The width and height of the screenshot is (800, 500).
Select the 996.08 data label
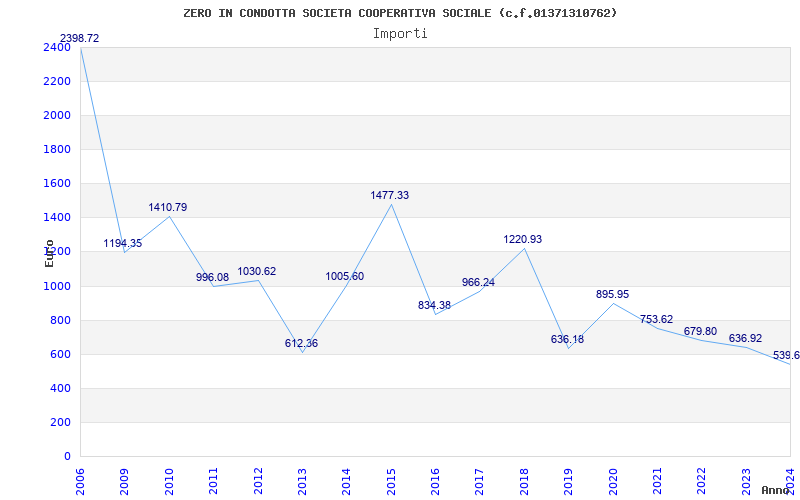pyautogui.click(x=212, y=277)
